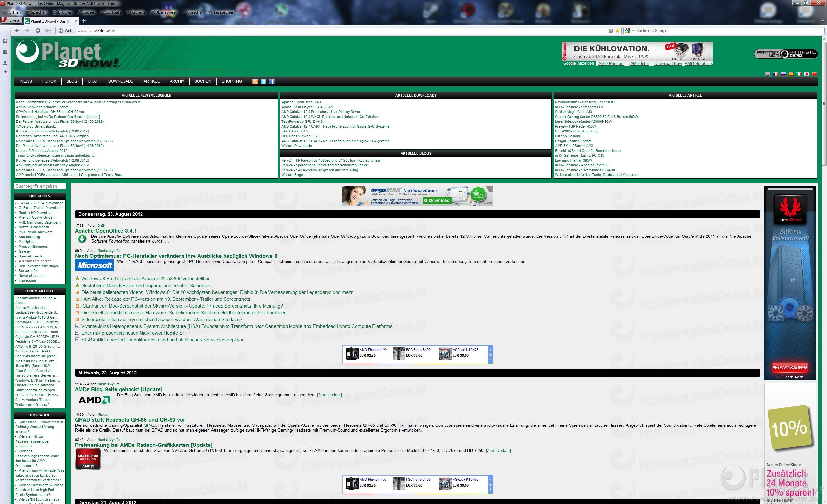Click the bookmark star in address bar
827x504 pixels.
point(617,31)
